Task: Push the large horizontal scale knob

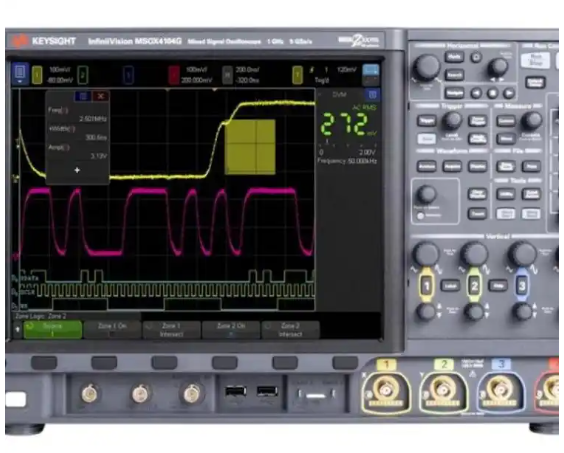Action: 427,67
